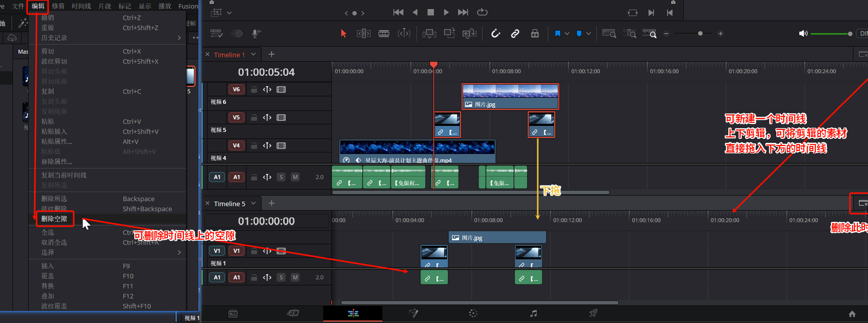
Task: Open the Fusion menu
Action: (x=188, y=6)
